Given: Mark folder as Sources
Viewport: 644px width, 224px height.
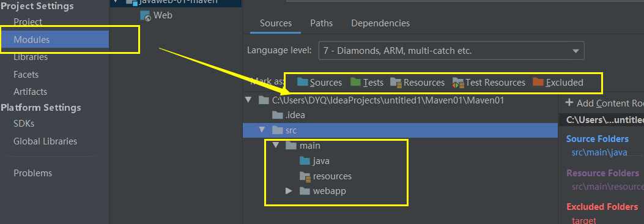Looking at the screenshot, I should (319, 83).
